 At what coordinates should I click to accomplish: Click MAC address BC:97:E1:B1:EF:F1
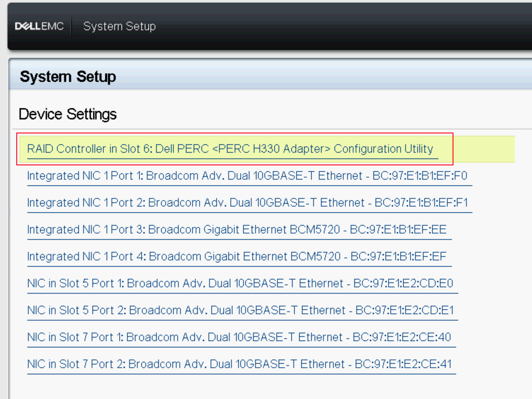point(421,203)
